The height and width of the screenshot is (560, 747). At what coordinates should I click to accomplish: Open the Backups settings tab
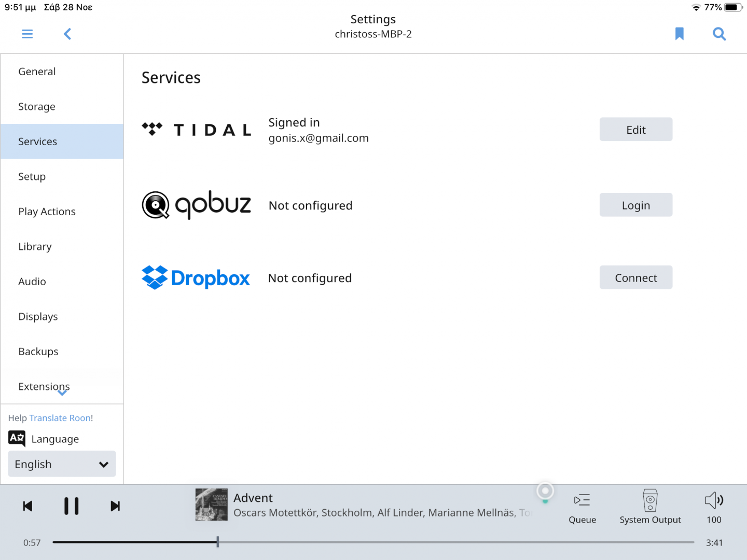tap(62, 352)
